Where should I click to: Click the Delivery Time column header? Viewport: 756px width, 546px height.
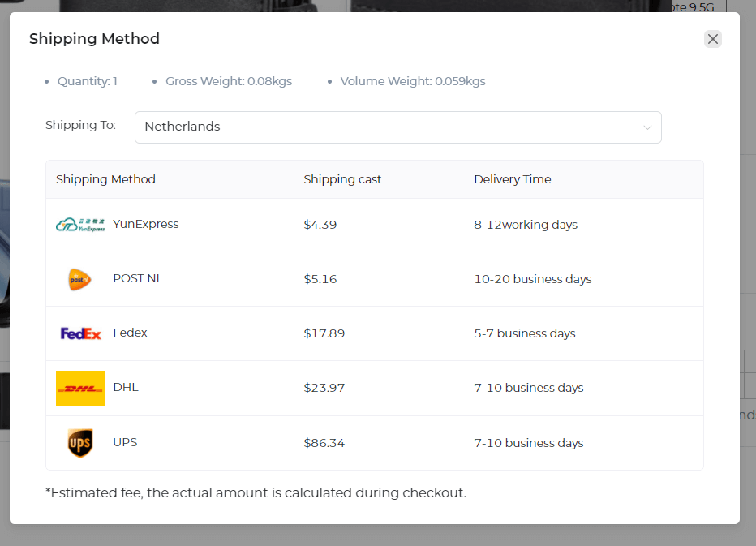[512, 179]
